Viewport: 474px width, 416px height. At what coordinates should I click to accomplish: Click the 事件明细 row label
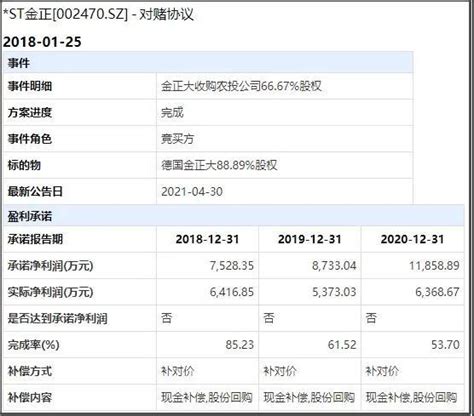pyautogui.click(x=30, y=86)
